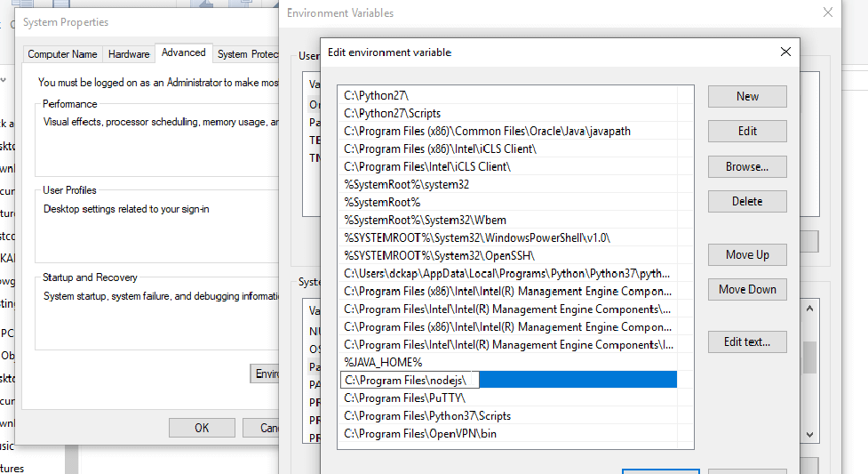Delete the selected path entry

(x=747, y=202)
